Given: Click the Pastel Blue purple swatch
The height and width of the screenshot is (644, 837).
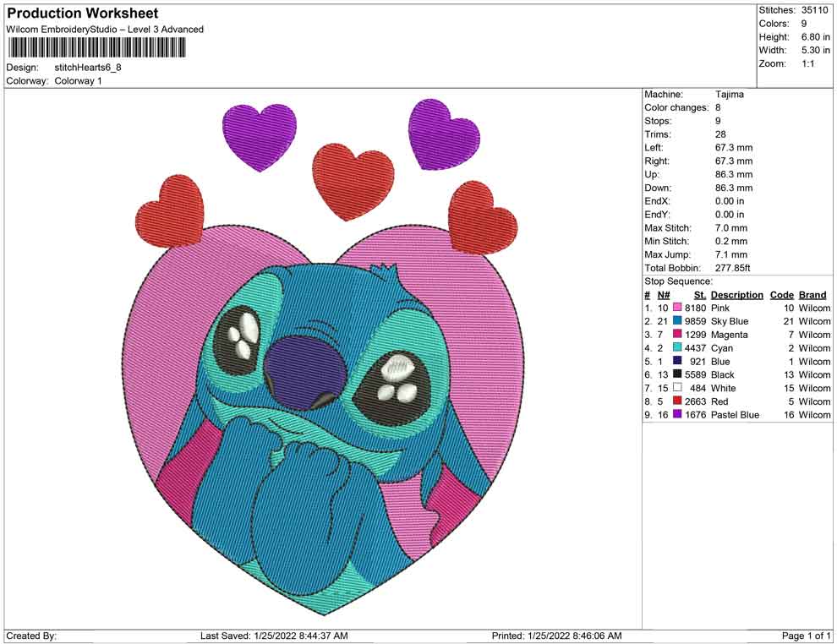Looking at the screenshot, I should pyautogui.click(x=677, y=414).
